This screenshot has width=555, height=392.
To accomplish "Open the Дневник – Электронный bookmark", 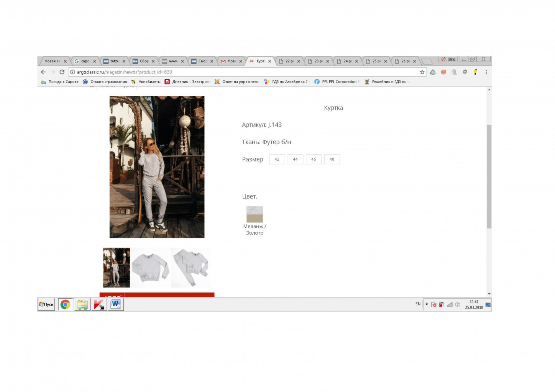I will click(x=187, y=82).
